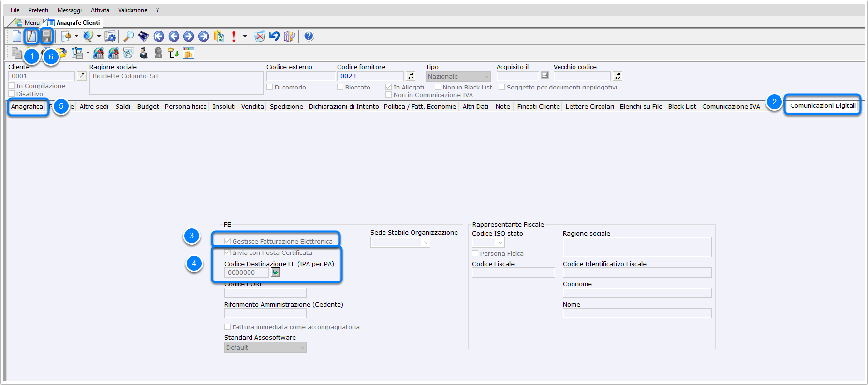Screen dimensions: 868x385
Task: Open the File menu
Action: (x=15, y=10)
